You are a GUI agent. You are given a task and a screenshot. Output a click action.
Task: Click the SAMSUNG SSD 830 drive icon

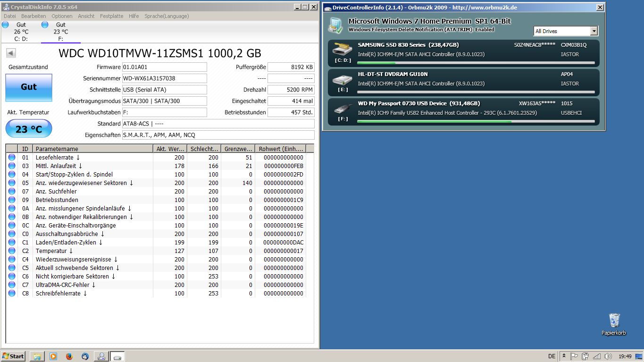coord(343,49)
